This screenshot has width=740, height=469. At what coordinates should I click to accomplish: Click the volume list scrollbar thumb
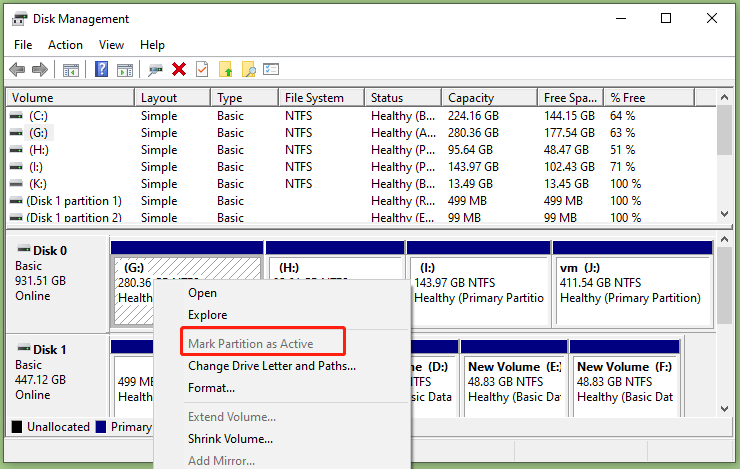coord(724,130)
